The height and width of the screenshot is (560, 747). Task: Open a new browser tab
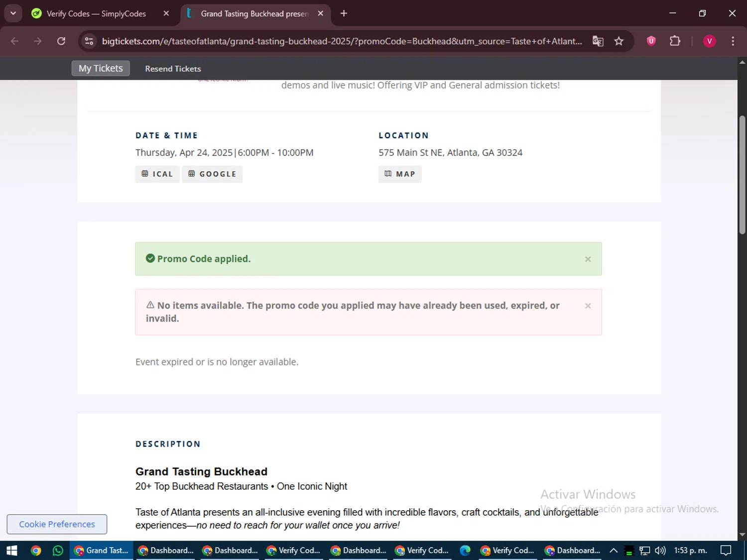(344, 13)
